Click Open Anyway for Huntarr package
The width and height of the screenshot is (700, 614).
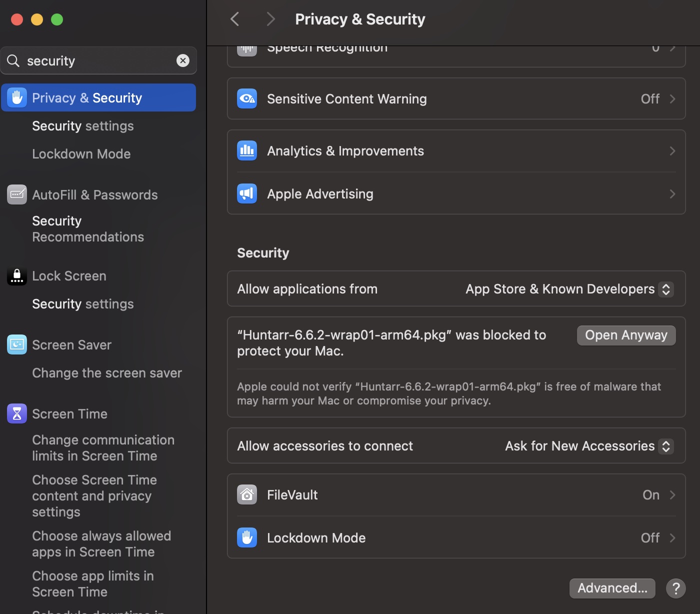[626, 335]
